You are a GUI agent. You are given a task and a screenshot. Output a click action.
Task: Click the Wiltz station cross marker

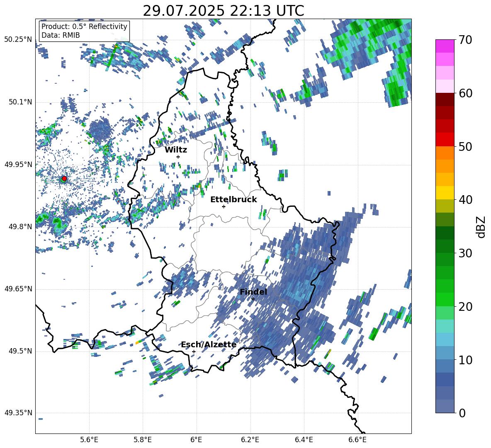click(178, 157)
